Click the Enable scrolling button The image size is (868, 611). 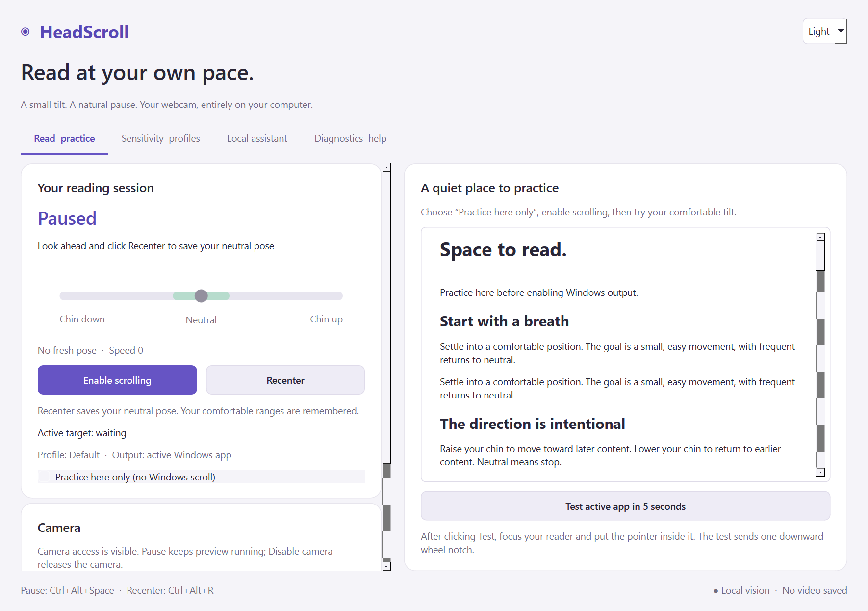117,380
